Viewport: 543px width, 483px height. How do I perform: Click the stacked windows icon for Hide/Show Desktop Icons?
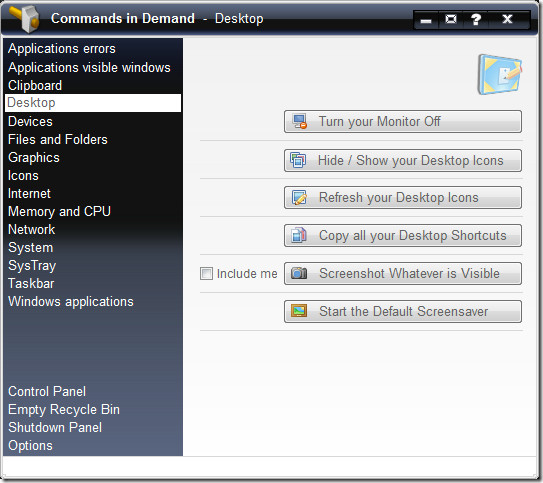tap(298, 160)
